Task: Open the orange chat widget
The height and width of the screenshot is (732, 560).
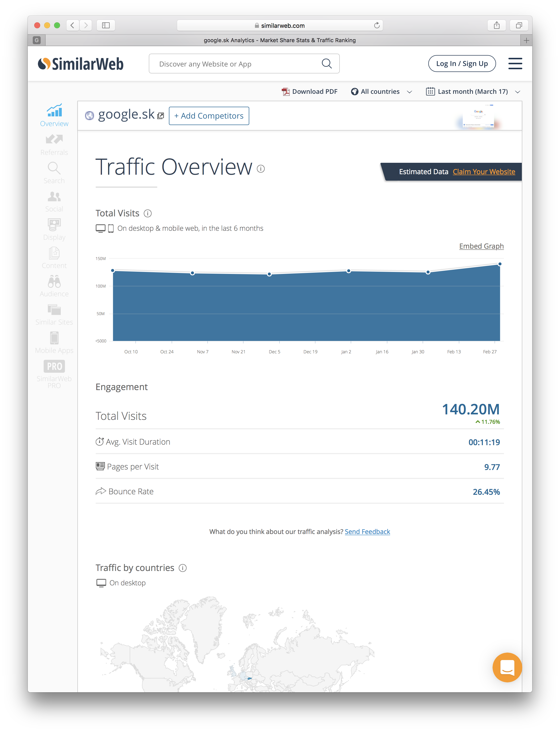Action: click(507, 667)
